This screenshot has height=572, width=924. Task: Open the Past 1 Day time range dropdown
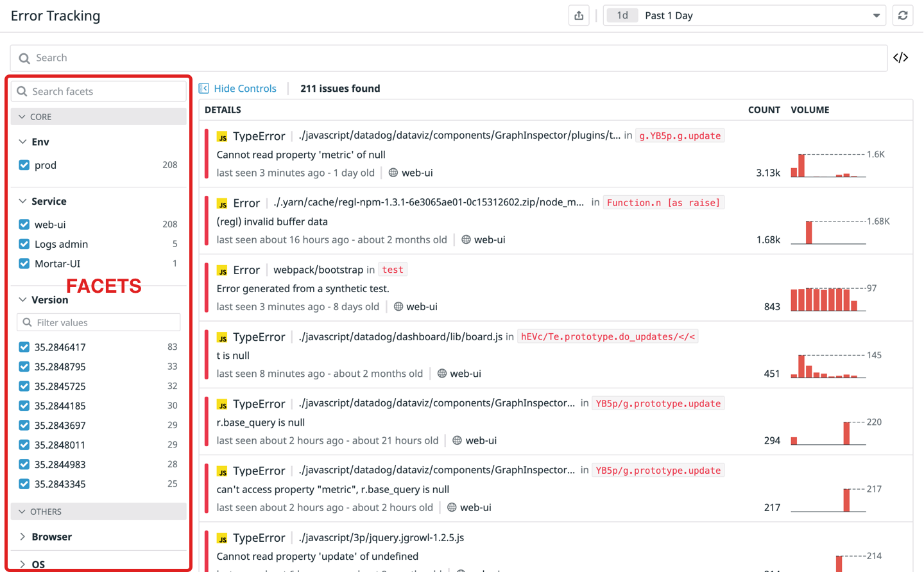pyautogui.click(x=744, y=15)
